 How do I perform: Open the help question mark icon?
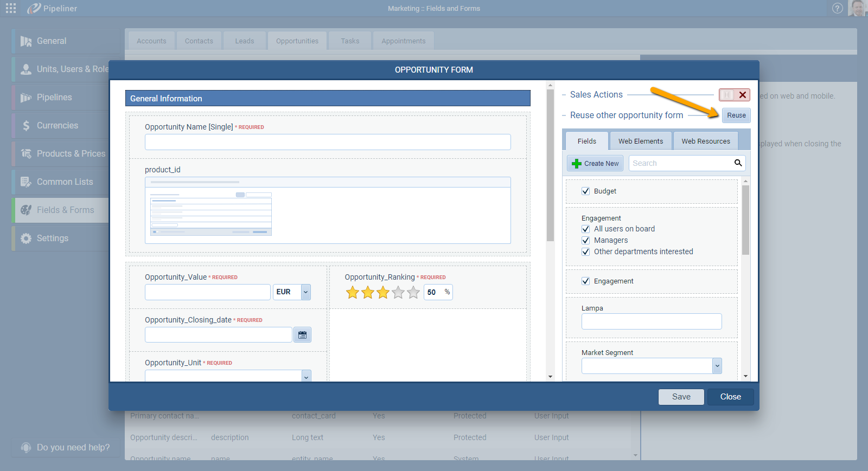click(838, 8)
